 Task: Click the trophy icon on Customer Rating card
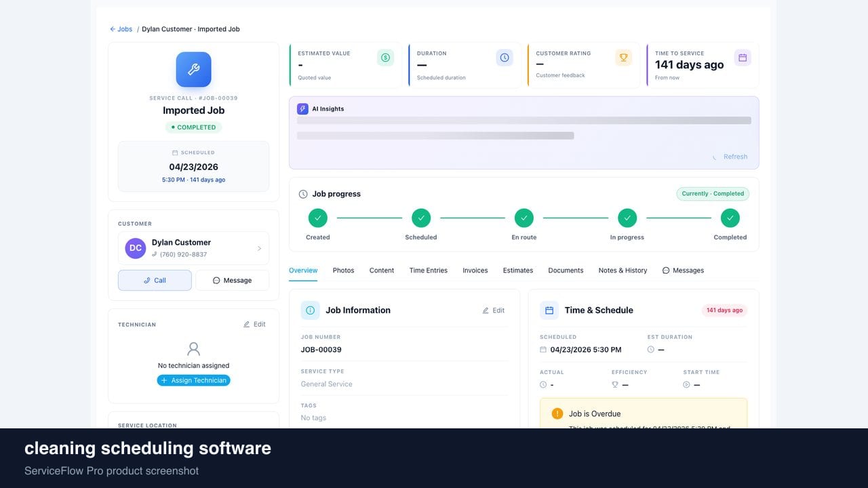[623, 58]
